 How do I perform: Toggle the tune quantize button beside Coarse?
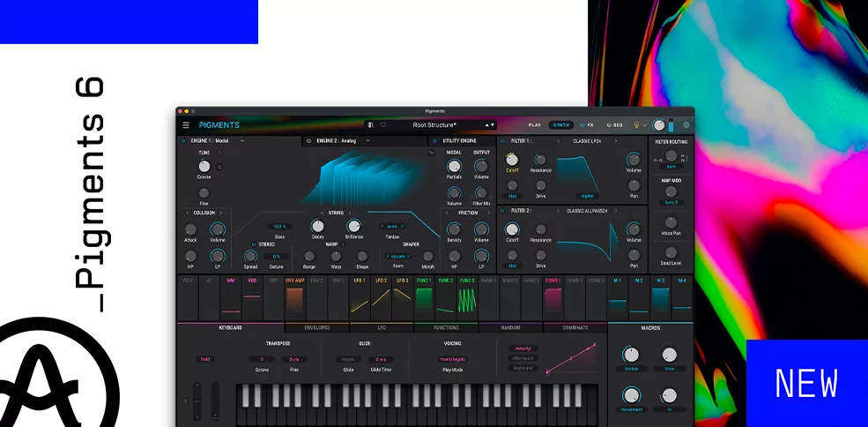[x=219, y=167]
